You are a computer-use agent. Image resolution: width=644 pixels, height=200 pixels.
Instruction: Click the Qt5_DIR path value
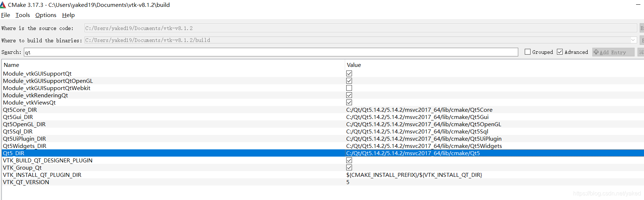tap(413, 153)
